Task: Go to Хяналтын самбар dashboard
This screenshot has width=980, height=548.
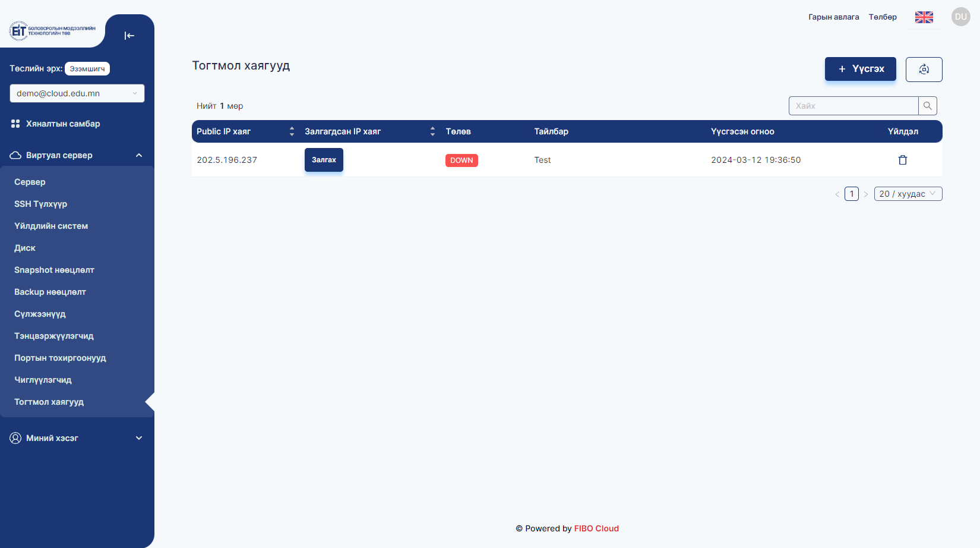Action: coord(63,124)
